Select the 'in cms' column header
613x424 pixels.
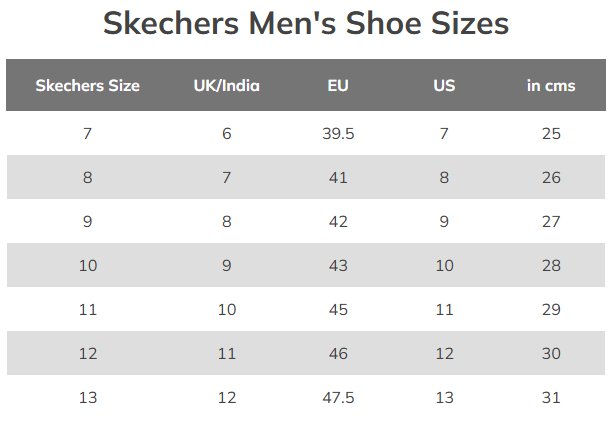click(551, 85)
